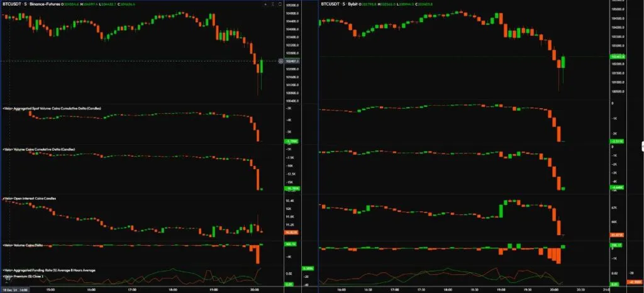Click the 102407.2 current price tag on the Binance chart
The width and height of the screenshot is (644, 293).
coord(292,61)
